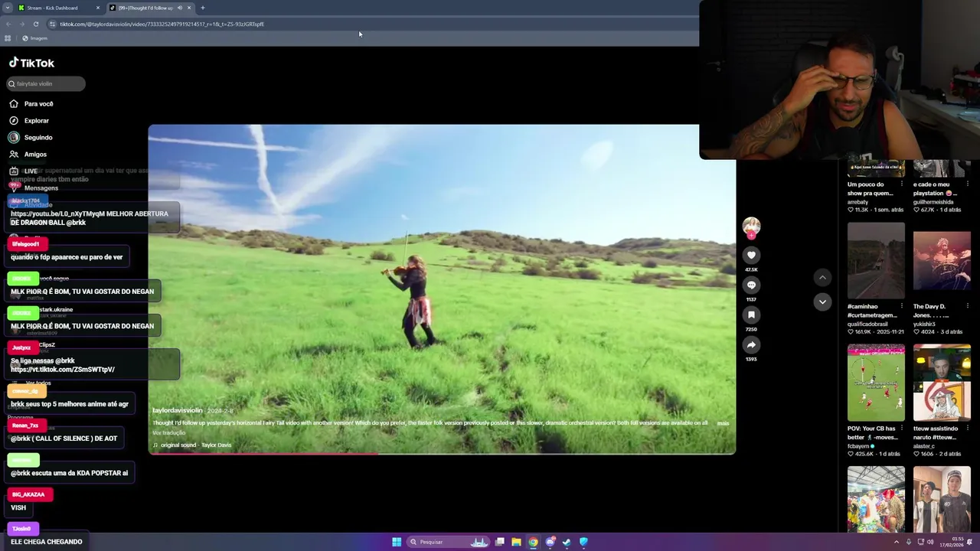This screenshot has width=980, height=551.
Task: Open options for tteuw assistindo naruto video
Action: click(968, 429)
